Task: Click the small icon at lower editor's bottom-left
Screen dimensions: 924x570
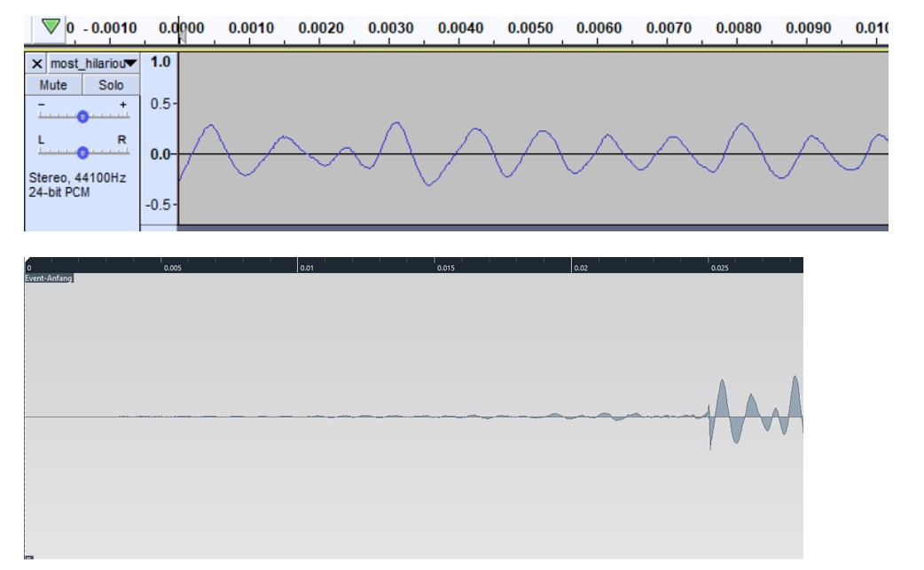Action: [x=28, y=558]
